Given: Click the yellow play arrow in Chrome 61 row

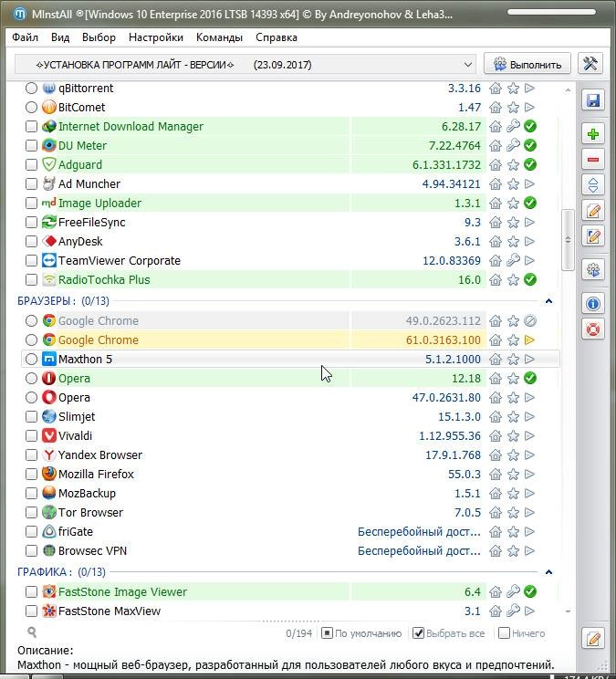Looking at the screenshot, I should point(529,339).
